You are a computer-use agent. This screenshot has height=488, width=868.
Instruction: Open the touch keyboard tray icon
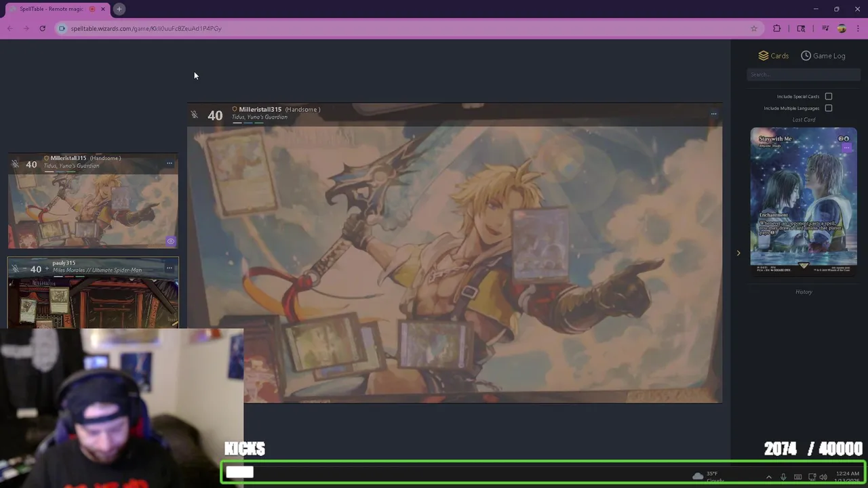pos(797,477)
